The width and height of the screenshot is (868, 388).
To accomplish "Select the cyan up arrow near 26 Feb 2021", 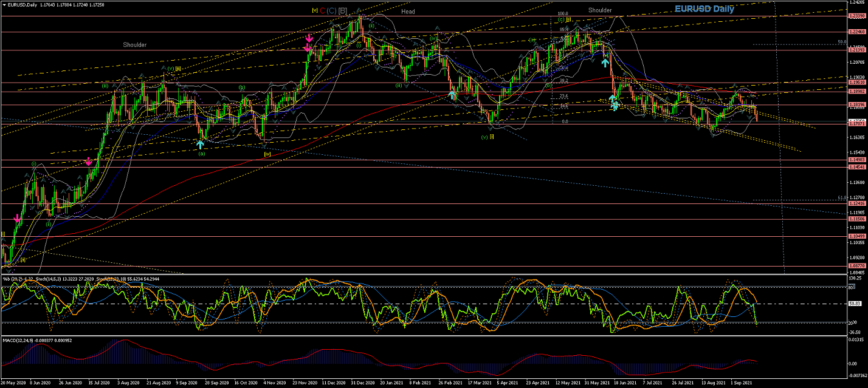I will point(453,94).
